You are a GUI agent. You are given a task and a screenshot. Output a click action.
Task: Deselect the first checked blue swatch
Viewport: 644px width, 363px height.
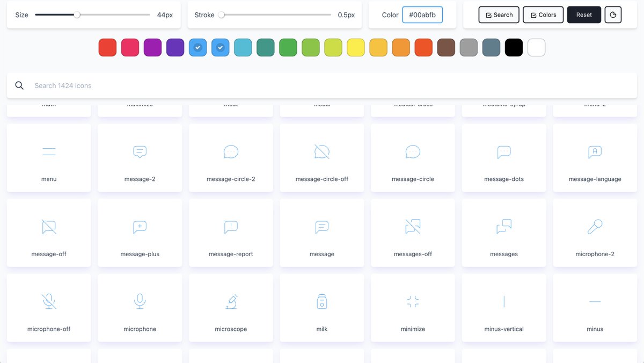pyautogui.click(x=197, y=47)
